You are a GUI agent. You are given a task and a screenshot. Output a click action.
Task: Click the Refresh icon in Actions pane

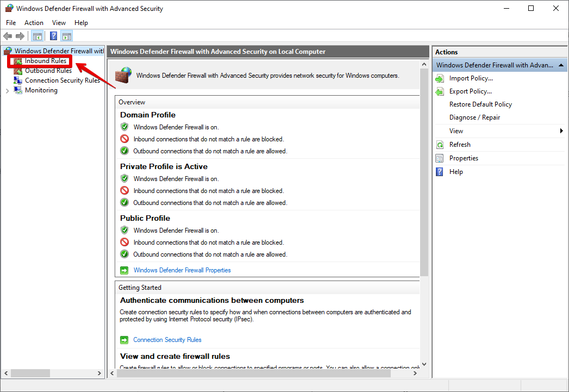pyautogui.click(x=440, y=145)
